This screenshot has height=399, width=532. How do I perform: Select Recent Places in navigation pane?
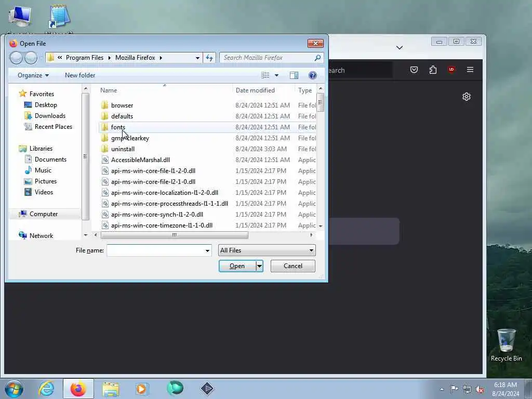pos(54,127)
